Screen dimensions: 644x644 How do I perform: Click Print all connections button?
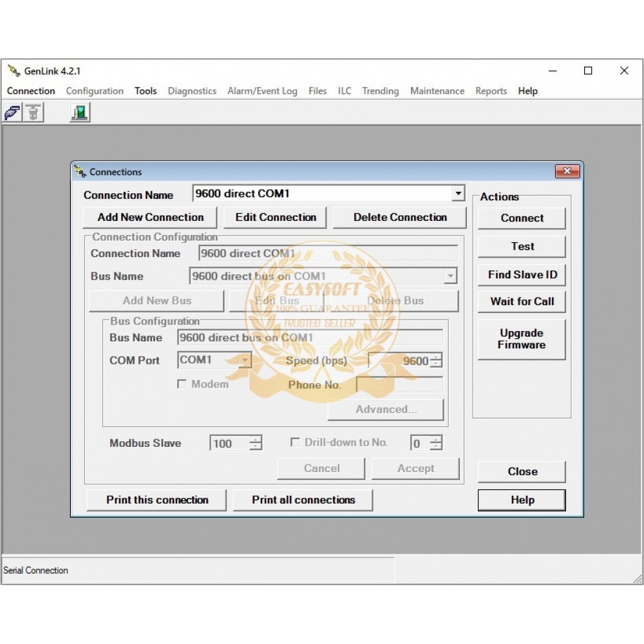[x=303, y=500]
